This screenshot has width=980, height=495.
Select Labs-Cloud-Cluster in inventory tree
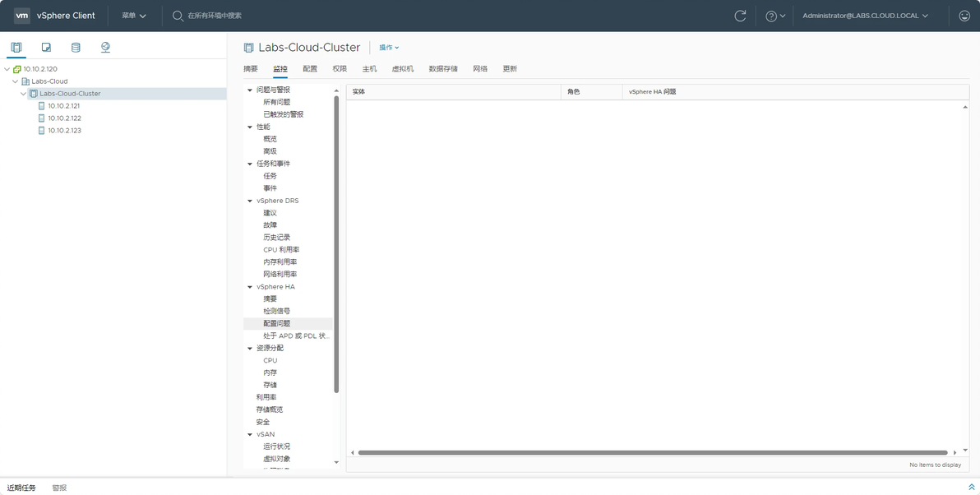(x=70, y=94)
